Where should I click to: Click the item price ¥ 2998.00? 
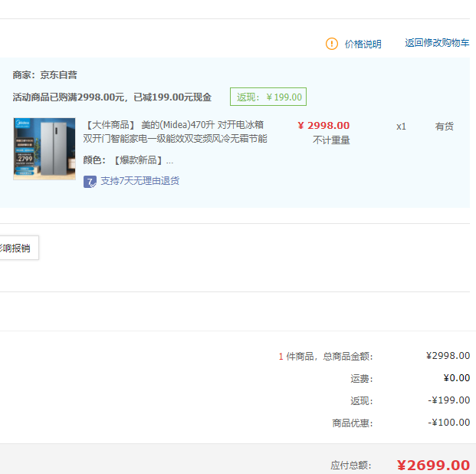(323, 126)
